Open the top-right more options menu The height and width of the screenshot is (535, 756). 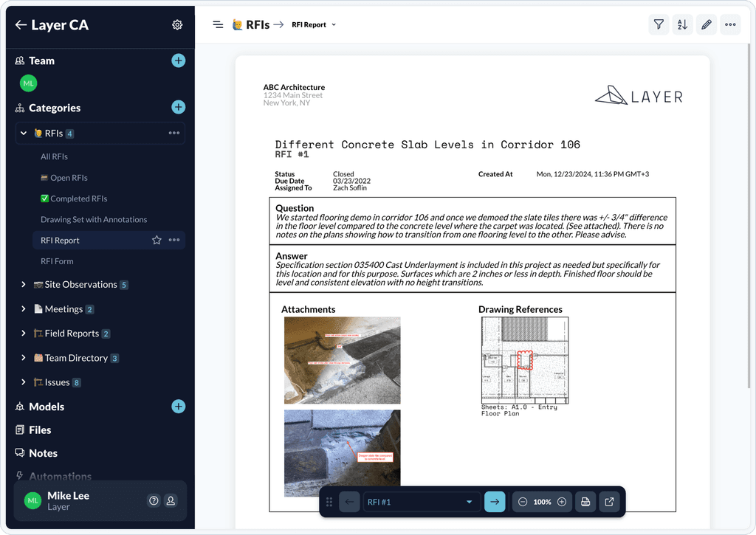(x=730, y=24)
